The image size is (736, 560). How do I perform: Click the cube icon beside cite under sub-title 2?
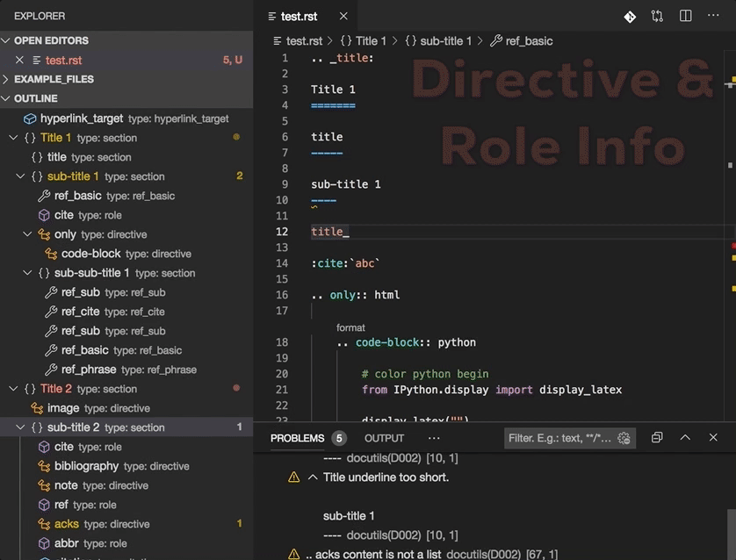coord(44,447)
